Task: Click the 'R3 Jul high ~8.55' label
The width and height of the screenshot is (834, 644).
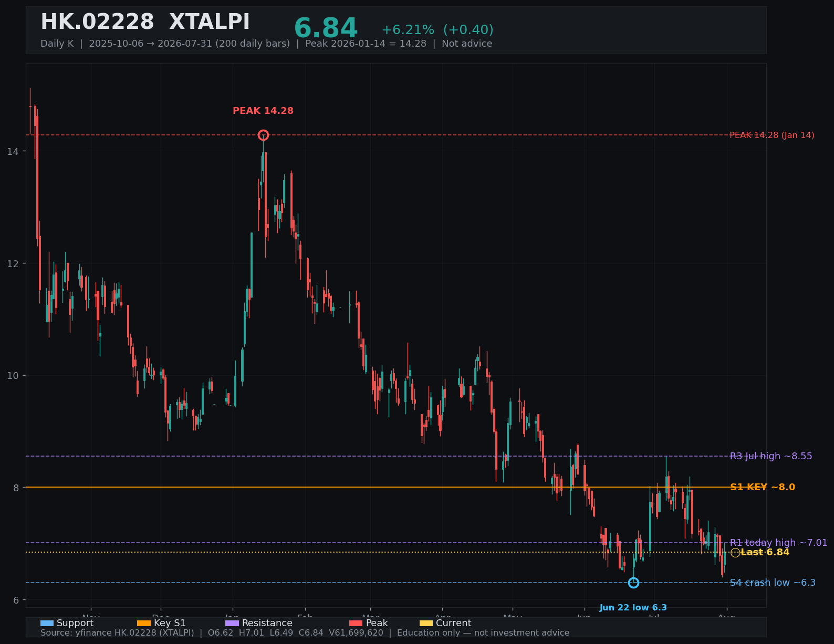Action: click(x=771, y=456)
